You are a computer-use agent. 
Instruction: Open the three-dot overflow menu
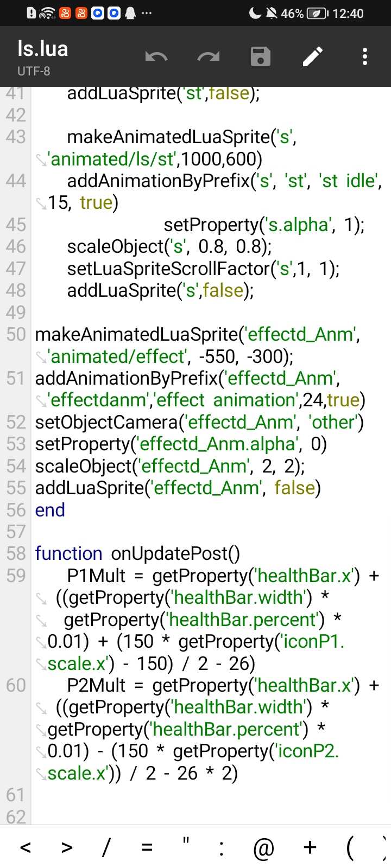point(365,56)
